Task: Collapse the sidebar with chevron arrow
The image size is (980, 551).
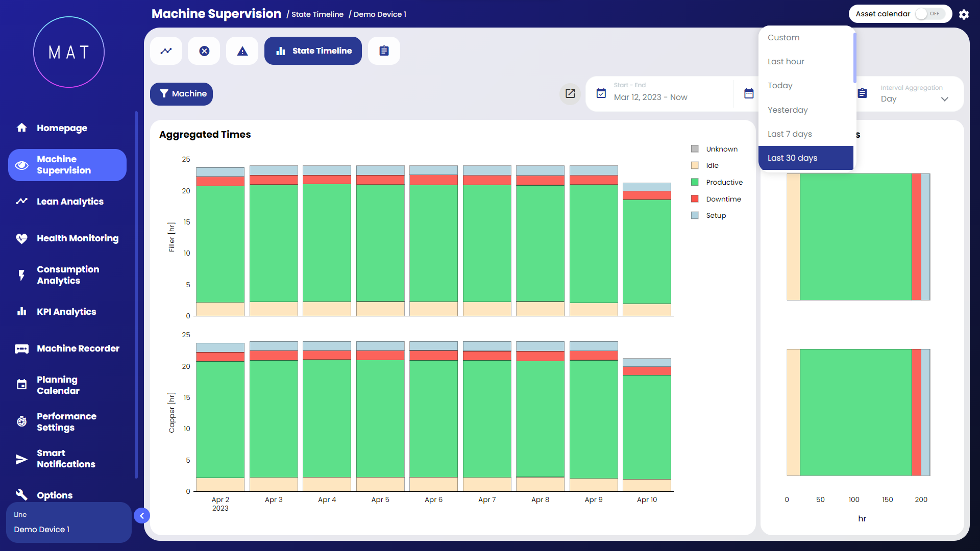Action: pyautogui.click(x=142, y=516)
